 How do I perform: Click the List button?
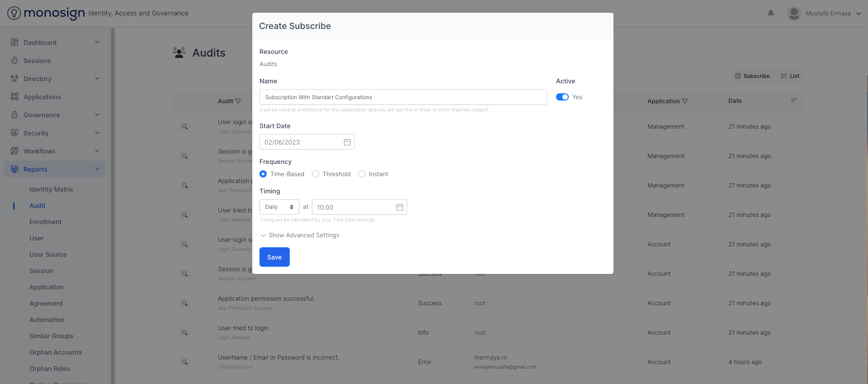pos(790,76)
